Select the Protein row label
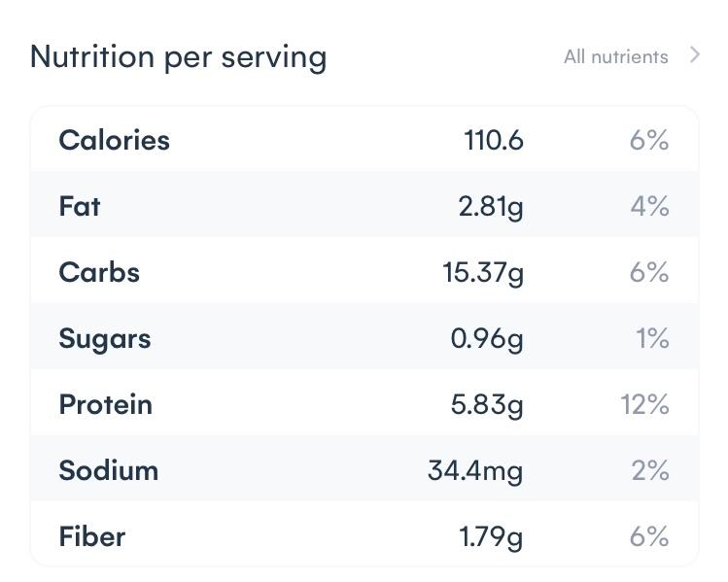Viewport: 728px width, 582px height. 105,404
